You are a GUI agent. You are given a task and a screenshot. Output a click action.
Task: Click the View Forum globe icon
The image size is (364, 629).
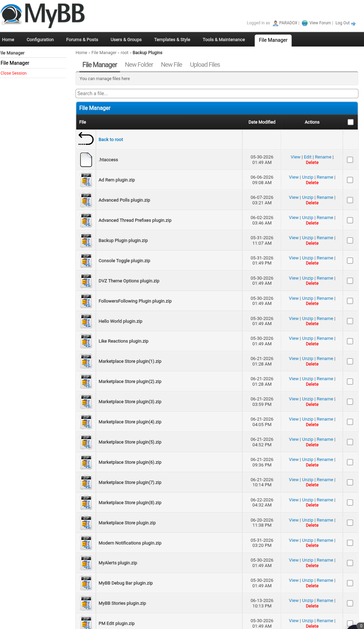click(304, 23)
